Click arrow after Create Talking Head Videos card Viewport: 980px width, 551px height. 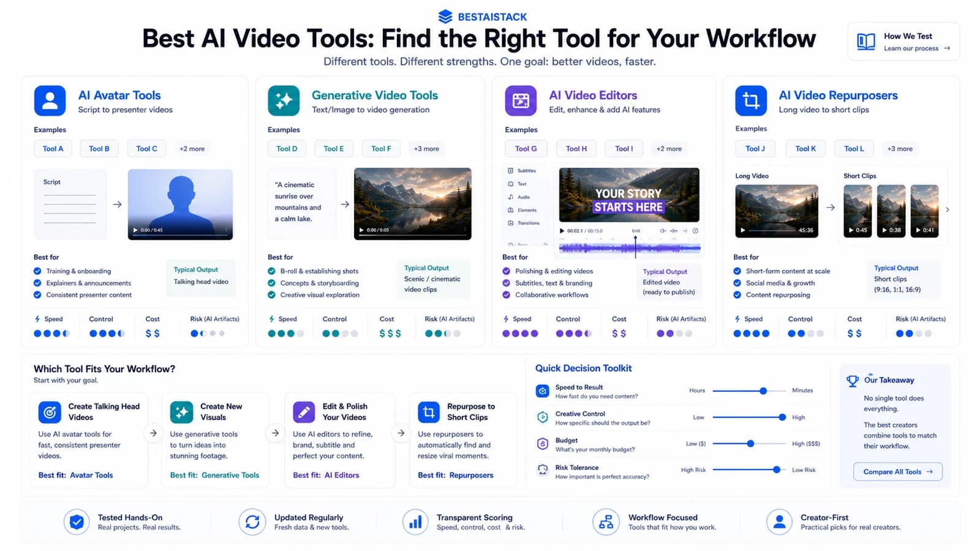point(153,433)
